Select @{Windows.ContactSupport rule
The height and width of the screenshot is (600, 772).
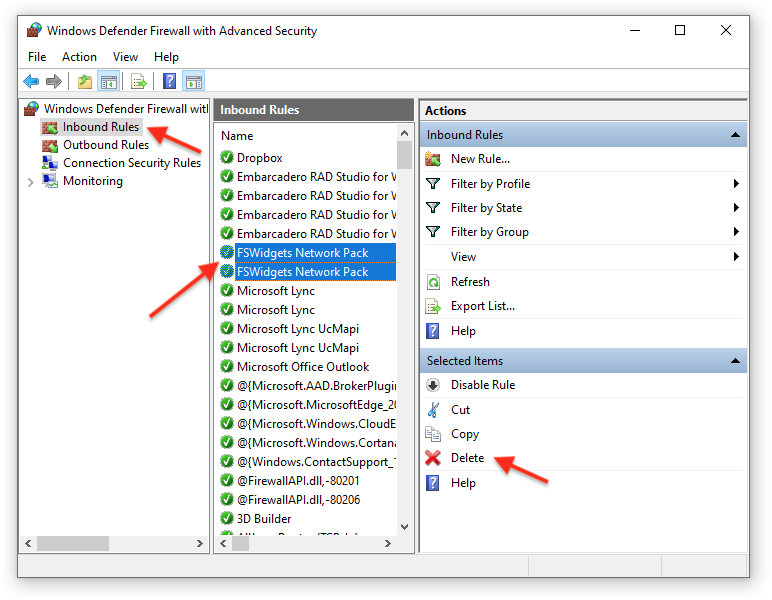[x=317, y=462]
